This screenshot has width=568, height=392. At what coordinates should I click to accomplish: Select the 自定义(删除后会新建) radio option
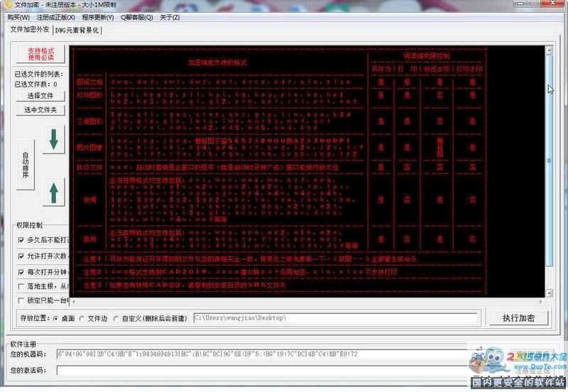[116, 318]
